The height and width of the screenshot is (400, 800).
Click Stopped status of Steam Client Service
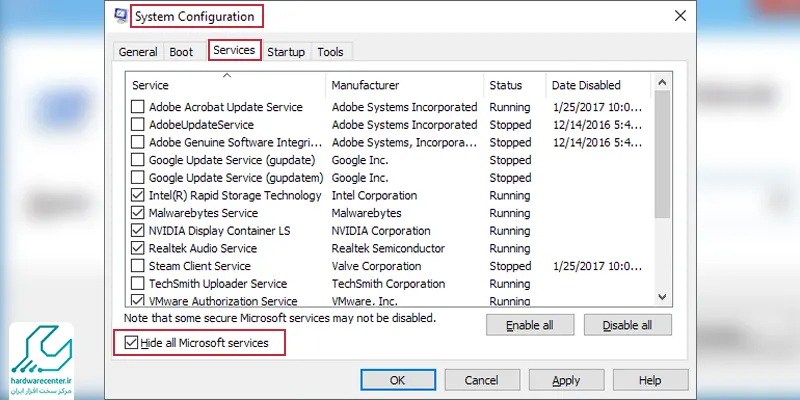click(x=510, y=266)
